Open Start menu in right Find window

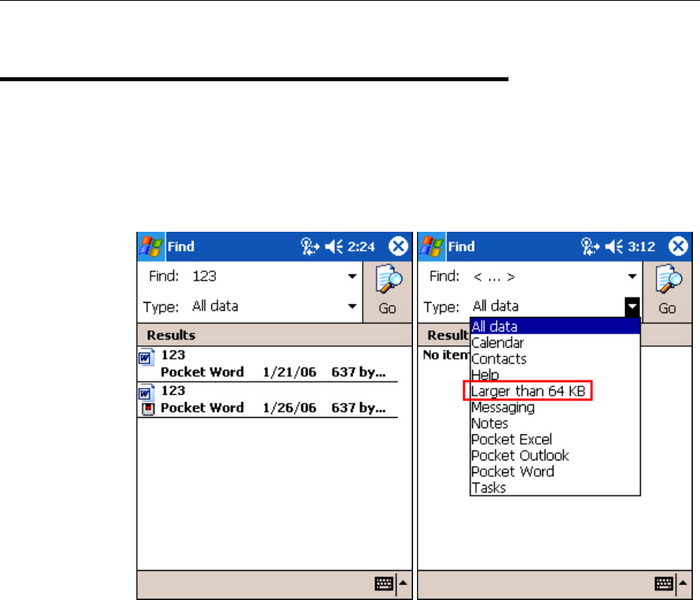431,247
